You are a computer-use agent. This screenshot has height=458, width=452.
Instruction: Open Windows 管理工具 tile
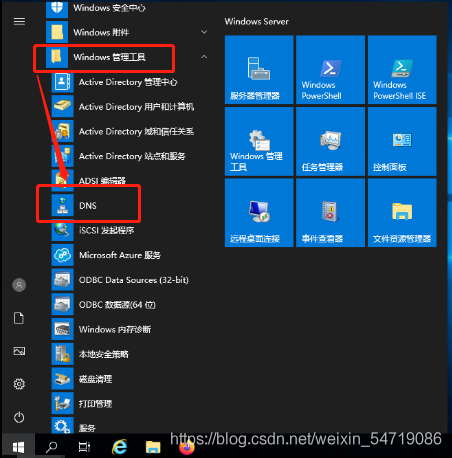pyautogui.click(x=259, y=141)
